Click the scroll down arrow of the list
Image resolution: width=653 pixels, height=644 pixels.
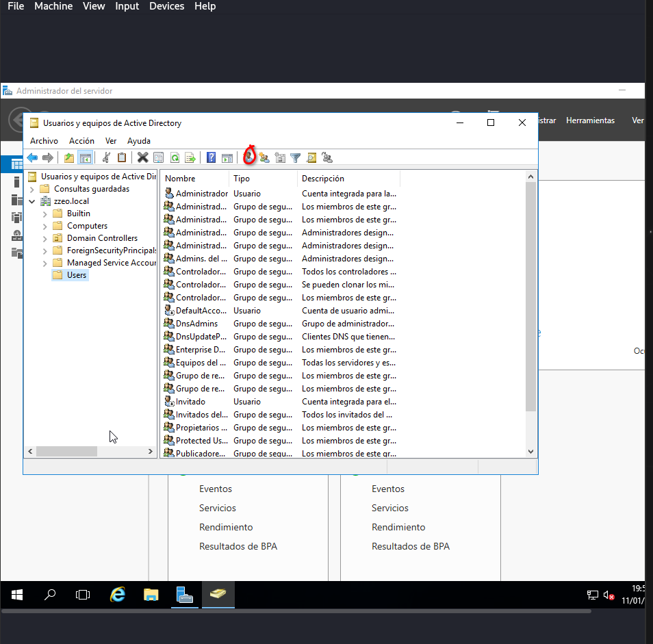(530, 452)
